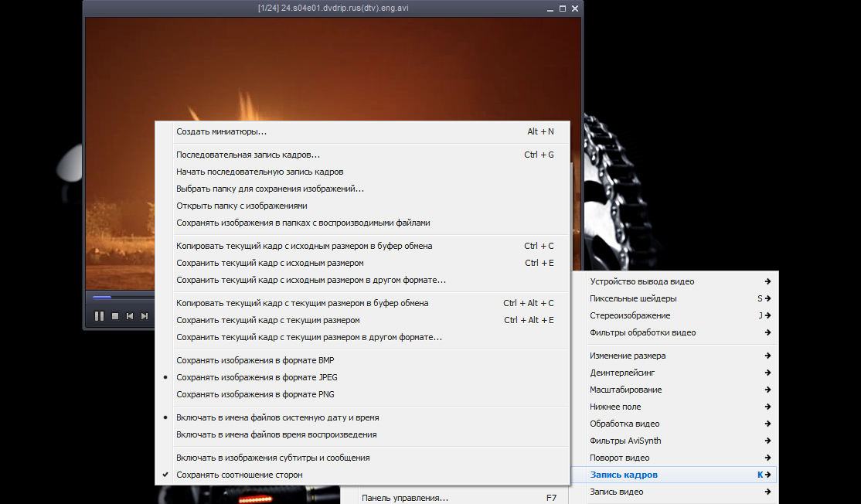Select 'Открыть папку с изображениями'
861x504 pixels.
tap(241, 206)
